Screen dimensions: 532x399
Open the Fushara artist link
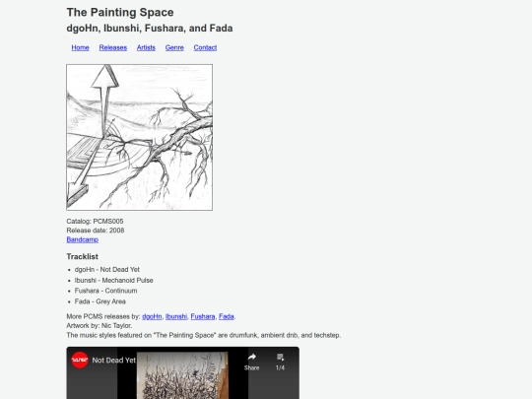(203, 316)
